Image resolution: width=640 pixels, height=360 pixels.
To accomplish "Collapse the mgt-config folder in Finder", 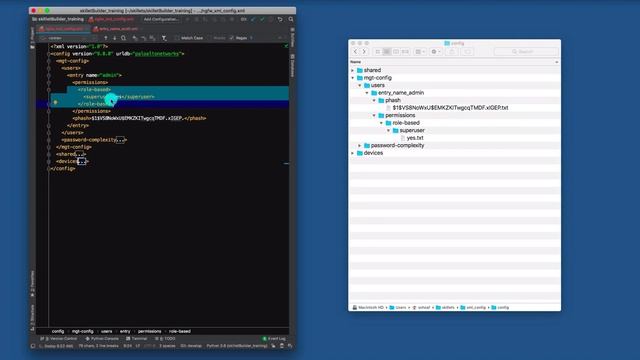I will point(353,78).
